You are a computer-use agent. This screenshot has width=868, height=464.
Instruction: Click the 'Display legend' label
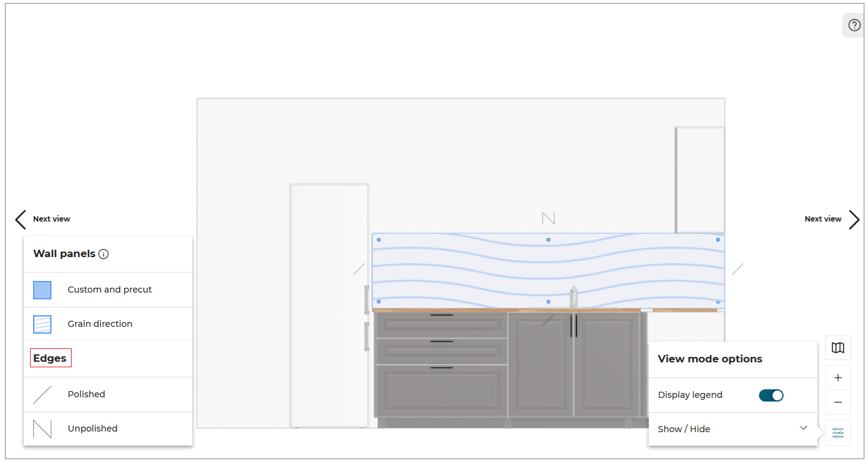click(690, 395)
